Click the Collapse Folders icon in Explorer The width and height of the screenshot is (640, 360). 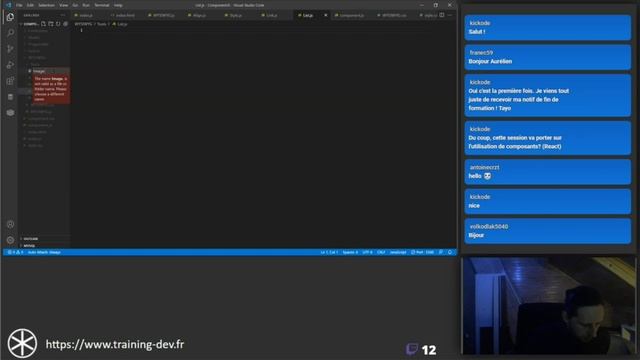point(65,24)
